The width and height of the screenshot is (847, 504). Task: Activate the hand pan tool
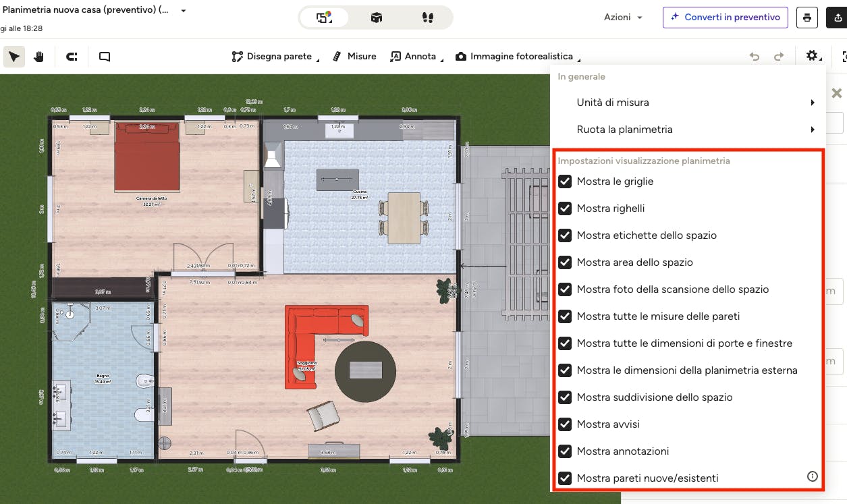click(x=39, y=57)
